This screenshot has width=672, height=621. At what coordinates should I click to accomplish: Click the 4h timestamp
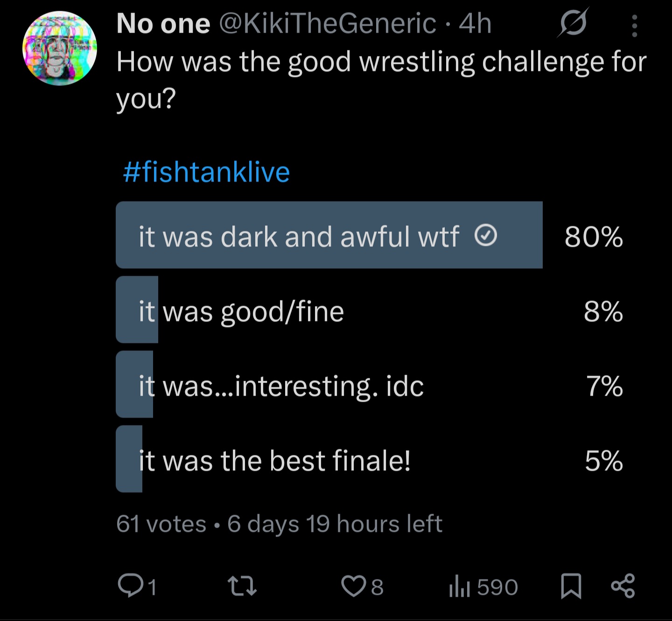[475, 23]
